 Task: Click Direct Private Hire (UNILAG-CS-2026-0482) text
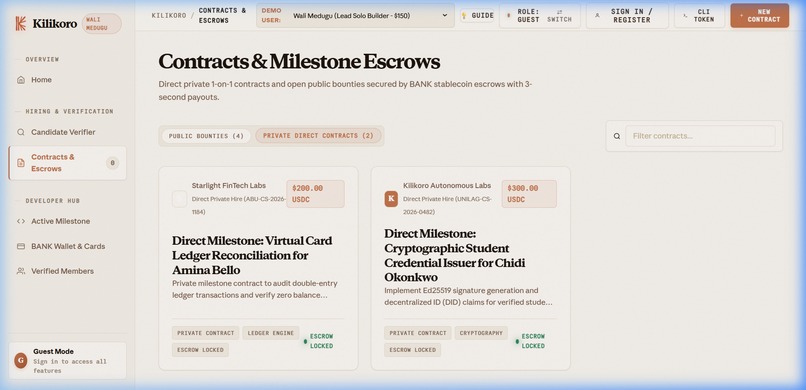(x=447, y=205)
